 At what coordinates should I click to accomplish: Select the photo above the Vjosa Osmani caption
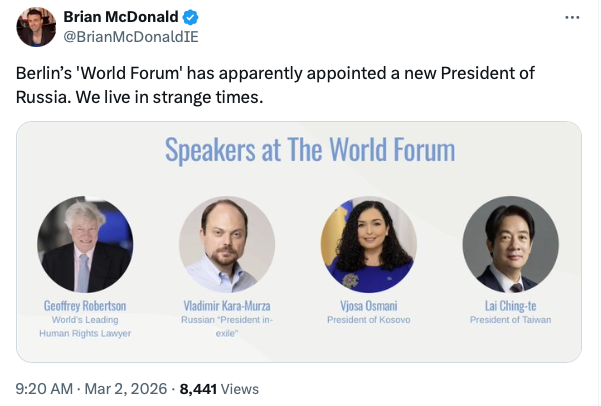tap(368, 244)
